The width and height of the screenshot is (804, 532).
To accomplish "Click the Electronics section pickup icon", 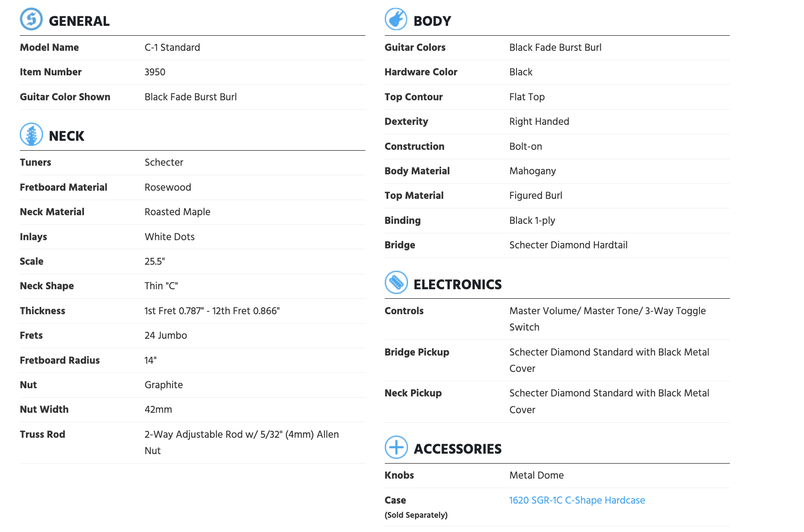I will 396,283.
